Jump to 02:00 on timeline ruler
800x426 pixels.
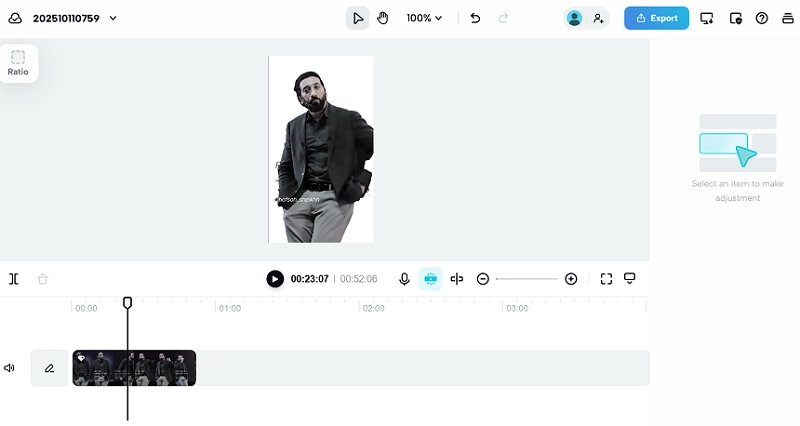click(373, 308)
